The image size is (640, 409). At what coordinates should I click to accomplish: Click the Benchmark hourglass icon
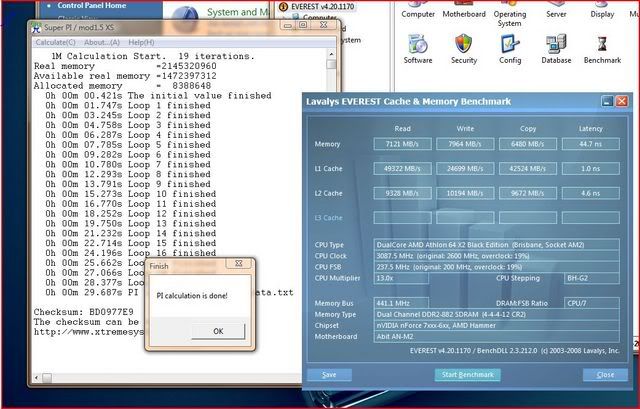pyautogui.click(x=602, y=48)
